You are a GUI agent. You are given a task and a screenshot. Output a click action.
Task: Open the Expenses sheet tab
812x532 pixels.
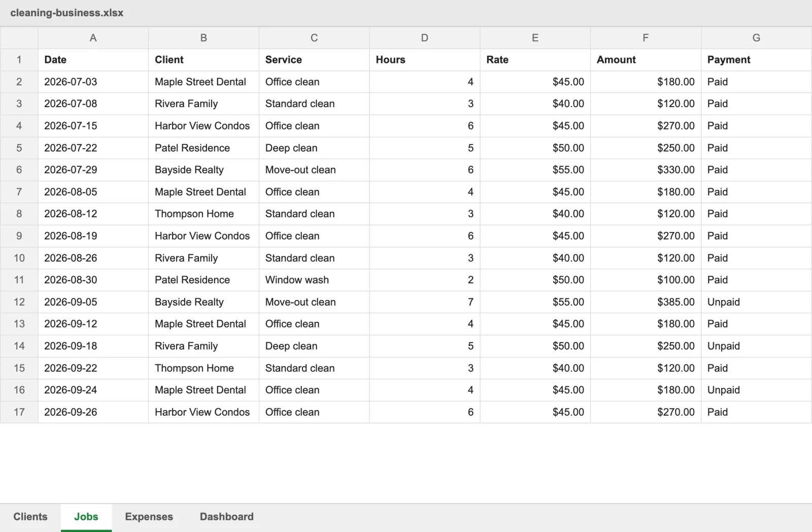pyautogui.click(x=149, y=517)
